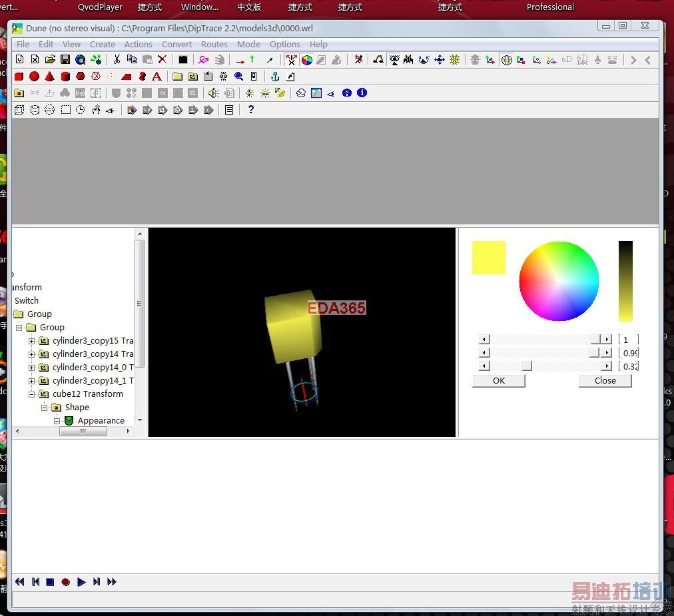Click the red Cone shape icon

49,77
